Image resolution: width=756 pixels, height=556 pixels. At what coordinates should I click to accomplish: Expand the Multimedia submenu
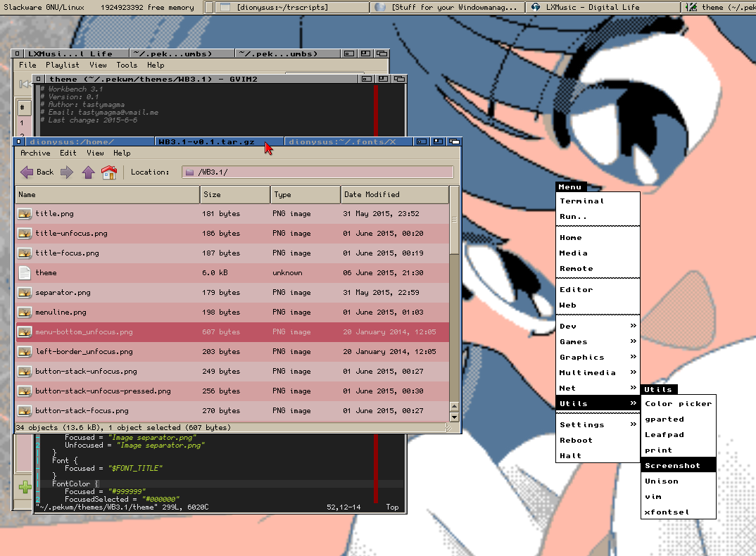coord(598,373)
